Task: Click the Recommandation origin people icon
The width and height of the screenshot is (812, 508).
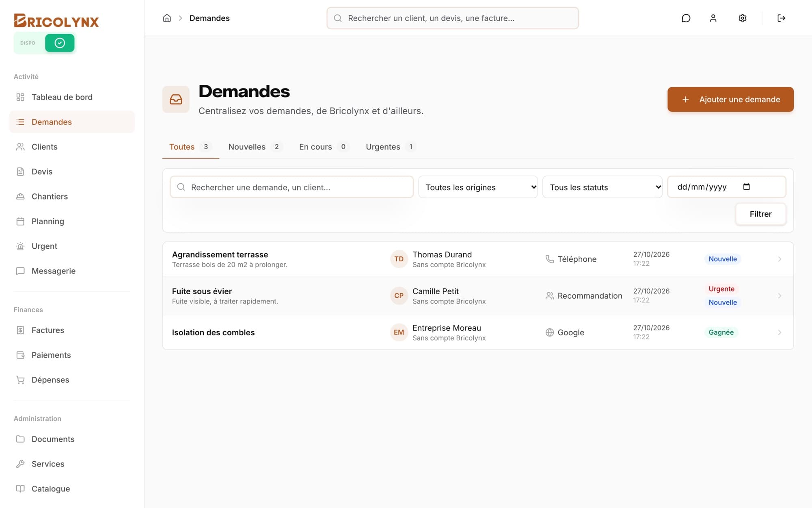Action: coord(549,295)
